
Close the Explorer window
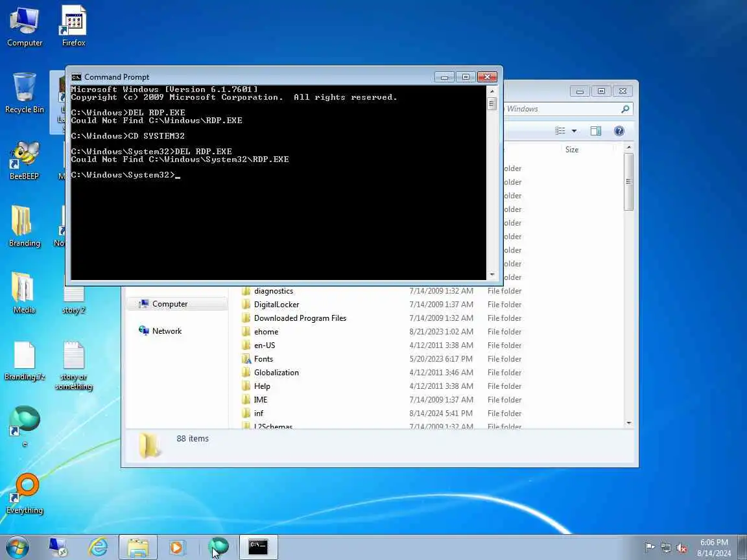click(622, 91)
